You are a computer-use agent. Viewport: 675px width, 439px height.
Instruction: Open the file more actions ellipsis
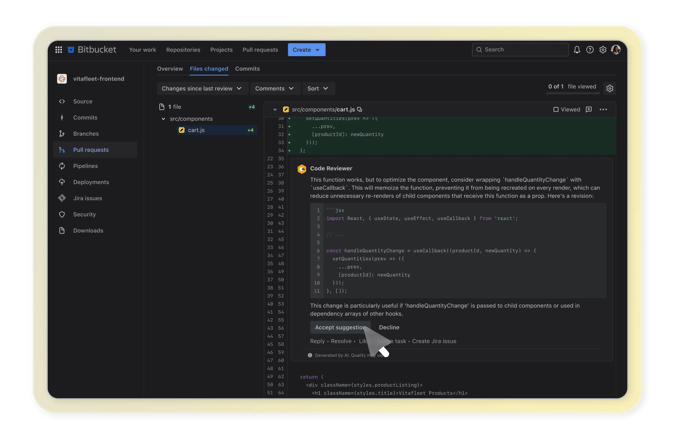[x=604, y=110]
